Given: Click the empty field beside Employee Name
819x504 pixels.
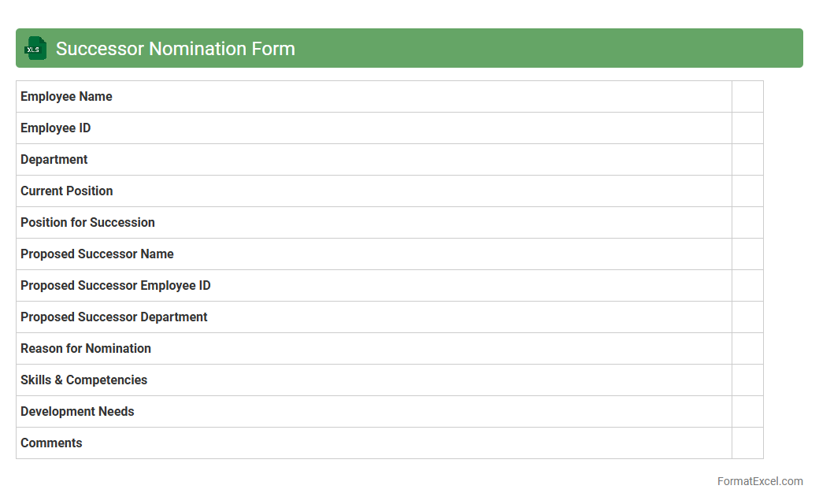Looking at the screenshot, I should coord(747,96).
